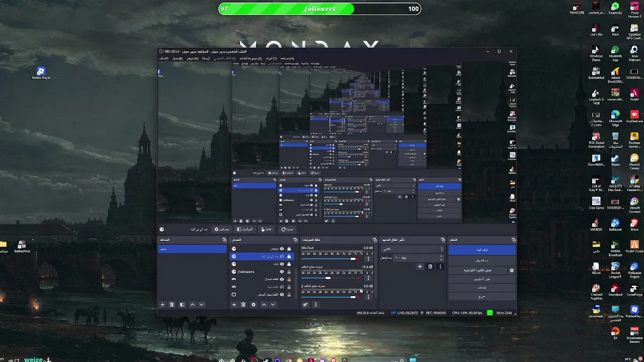The image size is (644, 362).
Task: Move scene up with the scenes dock arrow
Action: click(192, 305)
